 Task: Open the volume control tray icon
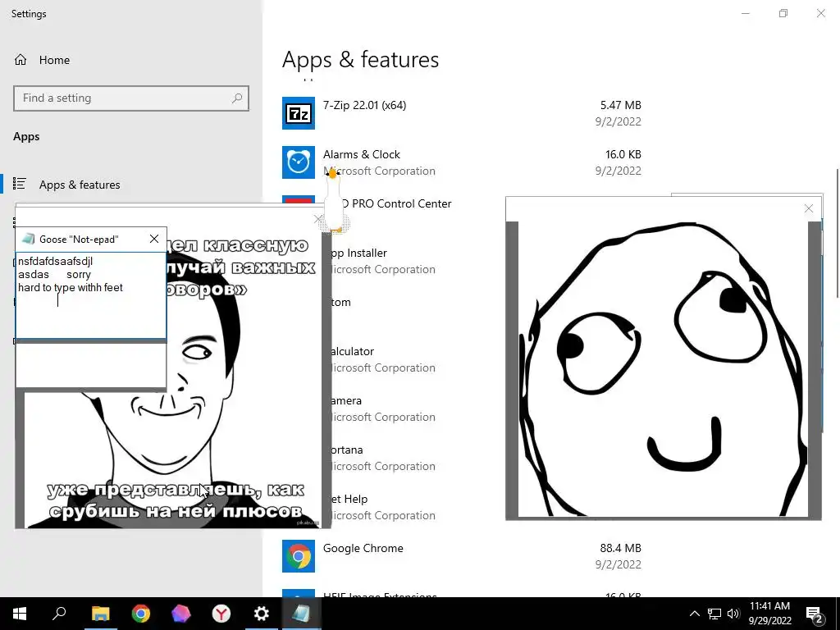[x=733, y=614]
